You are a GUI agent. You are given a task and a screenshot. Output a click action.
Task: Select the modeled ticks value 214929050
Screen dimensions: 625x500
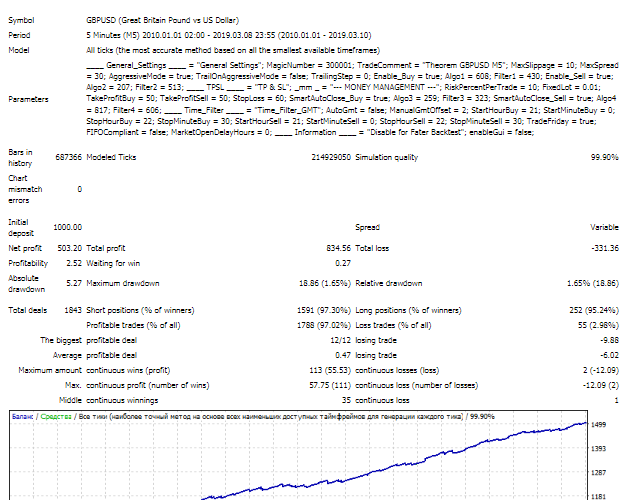331,157
